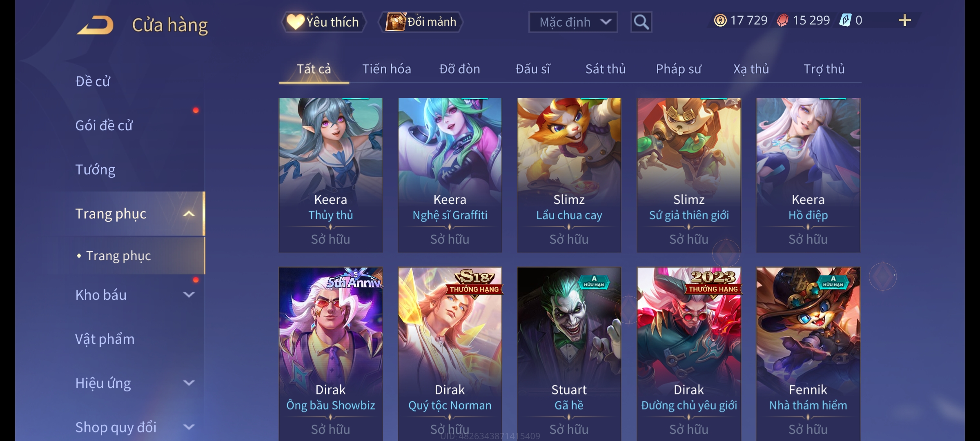
Task: Select the Stuart Gã hề skin card
Action: click(x=569, y=354)
